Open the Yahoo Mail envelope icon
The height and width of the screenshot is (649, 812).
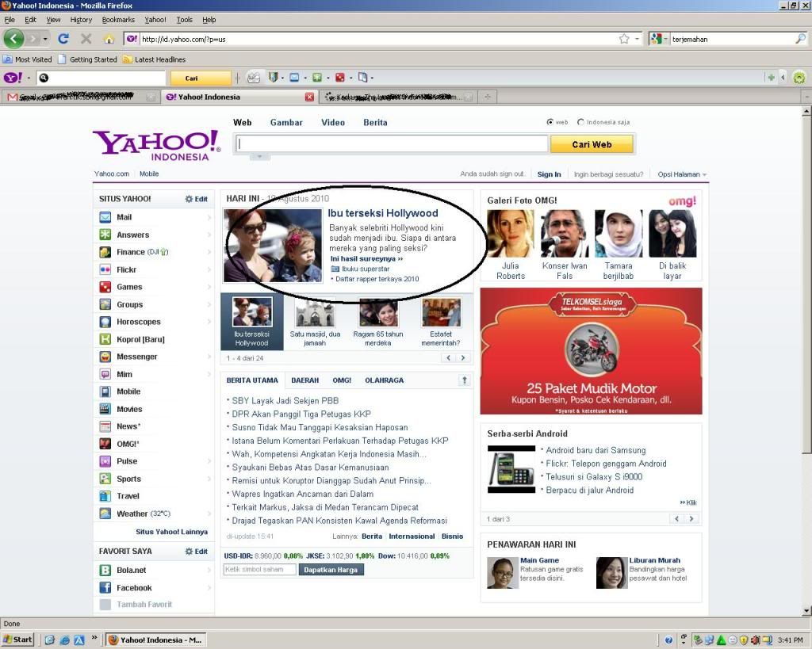pos(105,217)
